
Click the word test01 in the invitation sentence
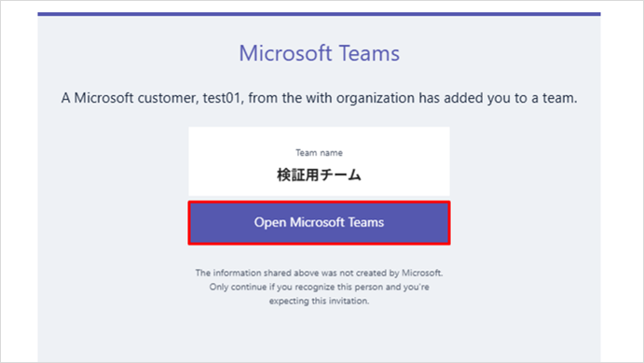click(222, 98)
